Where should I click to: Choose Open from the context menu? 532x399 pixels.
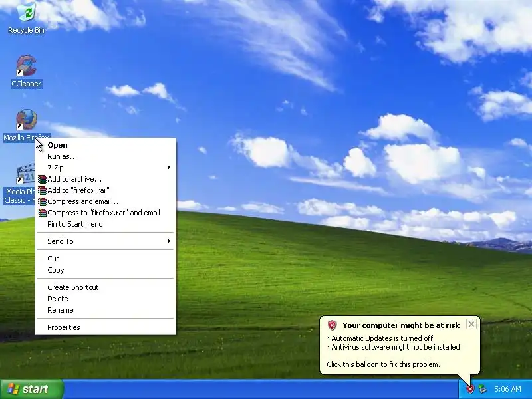pos(106,145)
